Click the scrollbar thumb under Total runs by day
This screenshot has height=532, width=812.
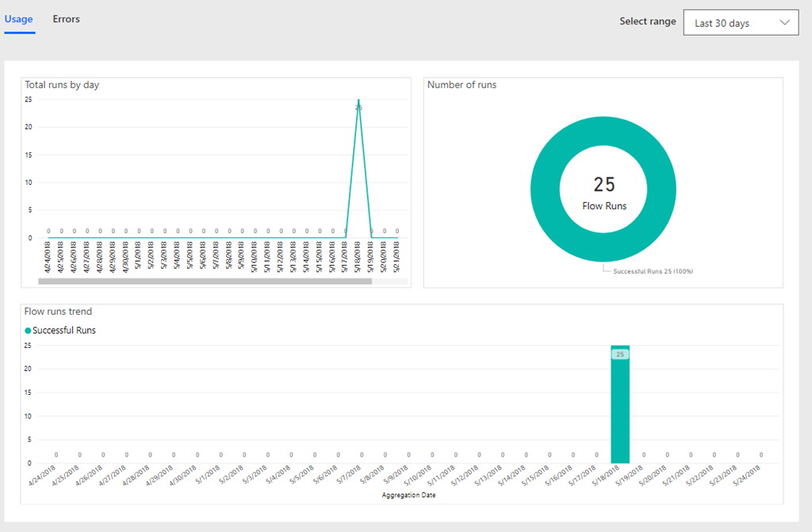coord(205,281)
